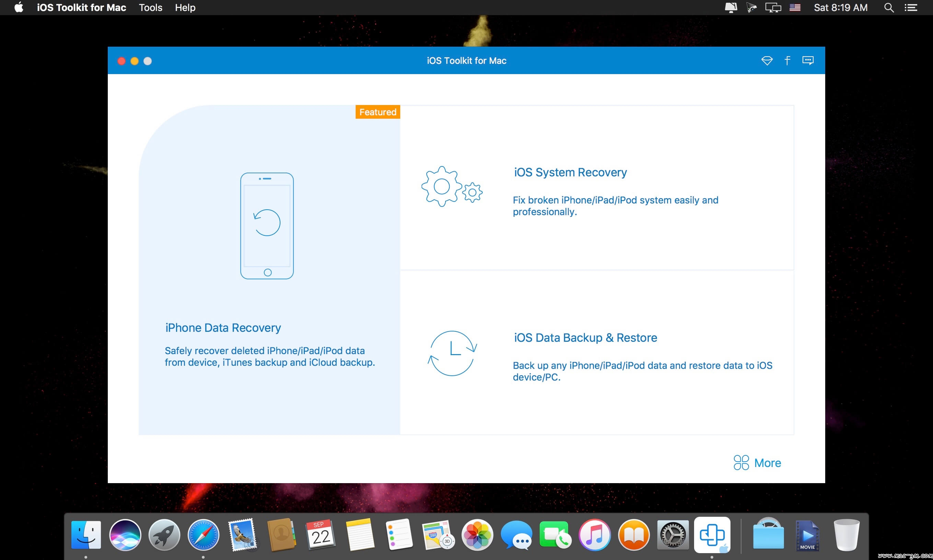
Task: Open the feedback chat icon in the title bar
Action: tap(808, 60)
